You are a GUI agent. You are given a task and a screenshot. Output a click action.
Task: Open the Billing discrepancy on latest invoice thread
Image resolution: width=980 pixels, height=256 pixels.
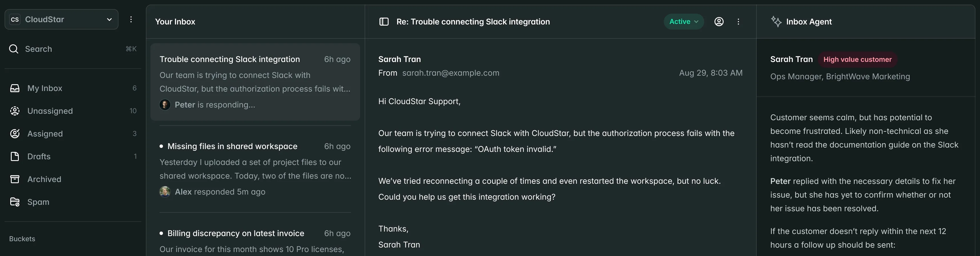coord(236,234)
